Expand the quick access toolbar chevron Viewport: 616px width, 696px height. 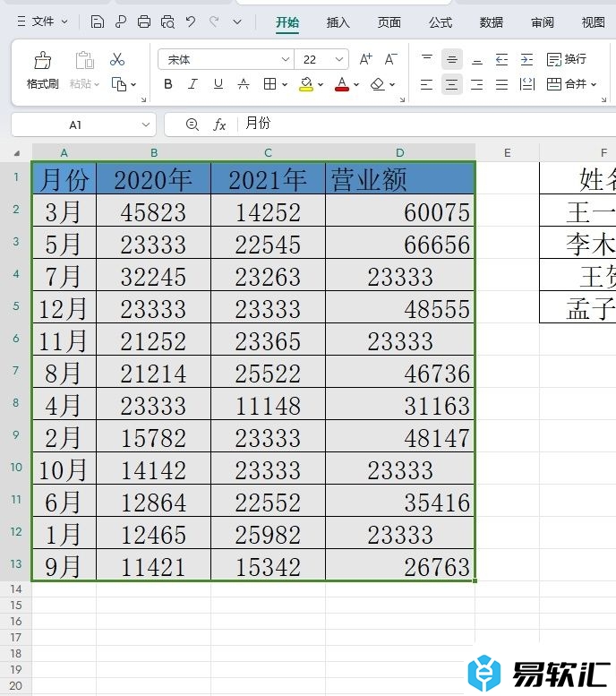tap(237, 21)
